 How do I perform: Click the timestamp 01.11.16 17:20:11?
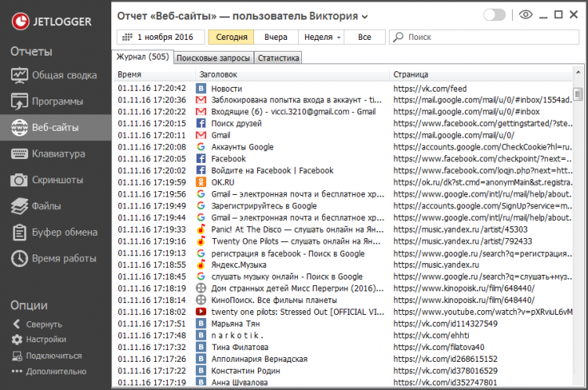[152, 135]
